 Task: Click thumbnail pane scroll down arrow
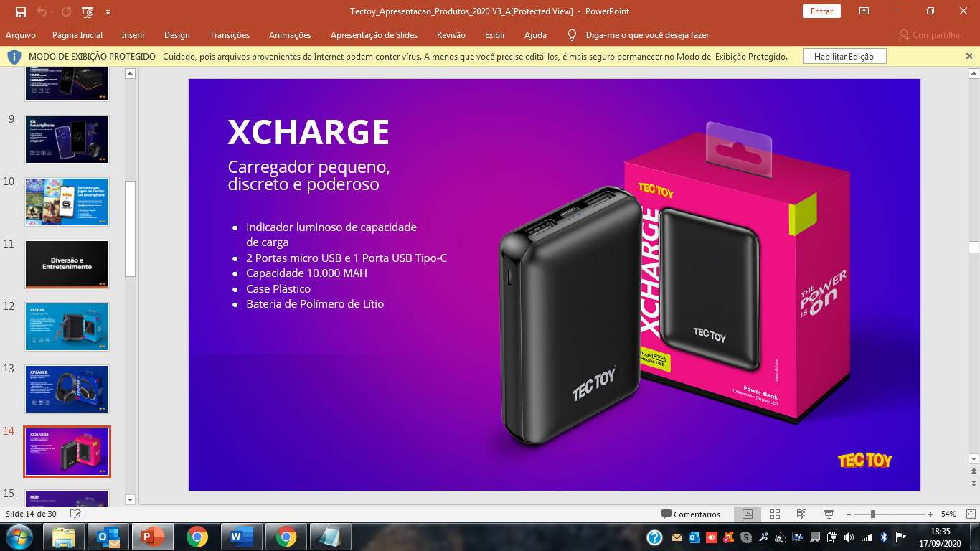pos(130,499)
